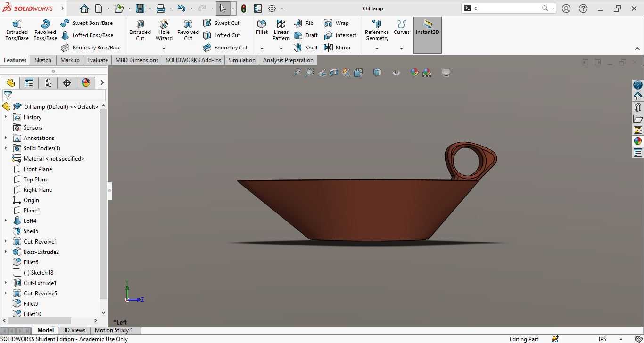The width and height of the screenshot is (644, 343).
Task: Switch to the Sketch tab
Action: (43, 60)
